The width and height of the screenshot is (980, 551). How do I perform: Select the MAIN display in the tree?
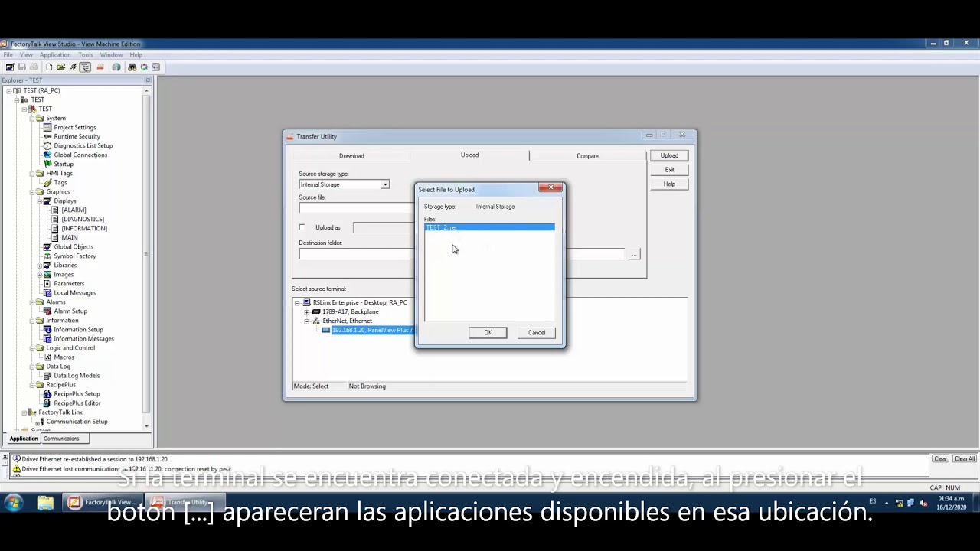pos(70,237)
